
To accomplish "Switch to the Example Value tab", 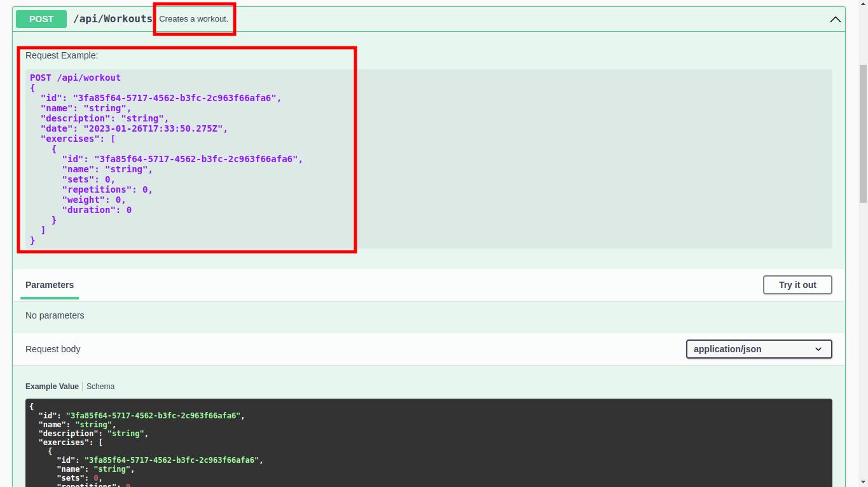I will pos(52,387).
